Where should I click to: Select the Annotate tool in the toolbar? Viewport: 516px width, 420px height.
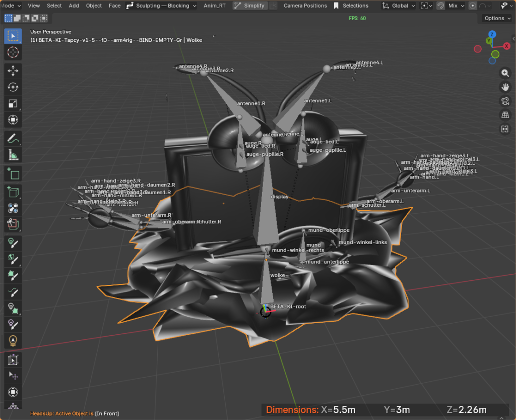pyautogui.click(x=13, y=137)
